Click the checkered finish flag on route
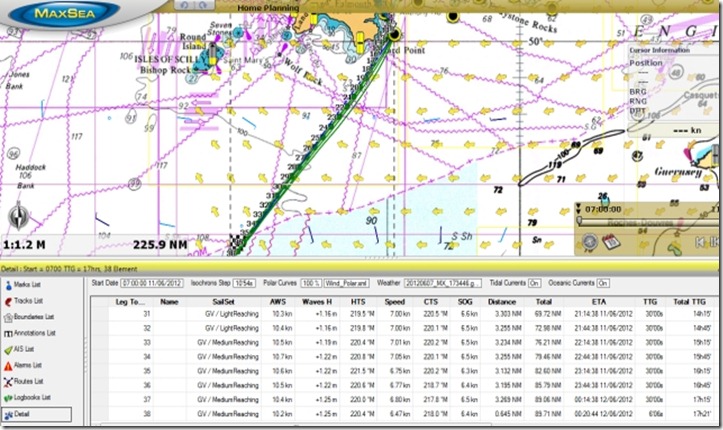Viewport: 723px width, 430px height. coord(236,244)
